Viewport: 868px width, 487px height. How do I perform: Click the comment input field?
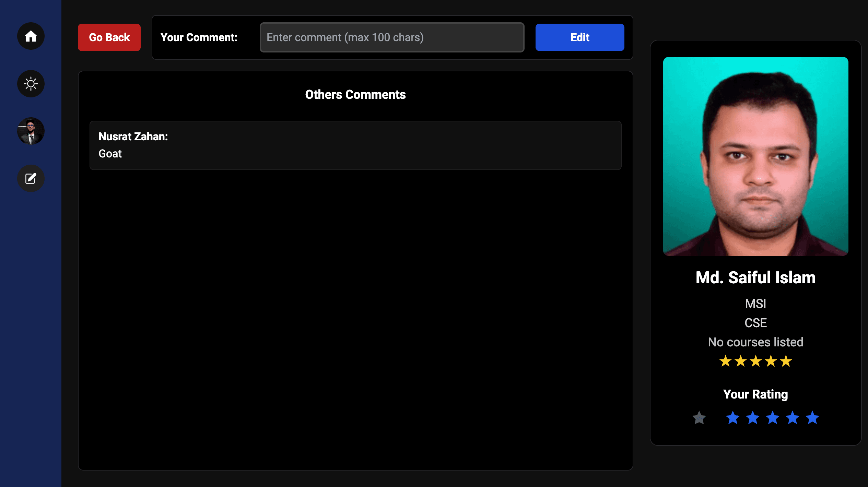391,37
